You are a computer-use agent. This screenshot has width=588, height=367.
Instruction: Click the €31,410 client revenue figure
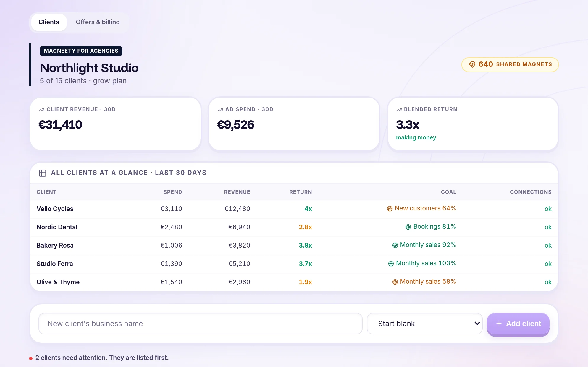click(60, 125)
